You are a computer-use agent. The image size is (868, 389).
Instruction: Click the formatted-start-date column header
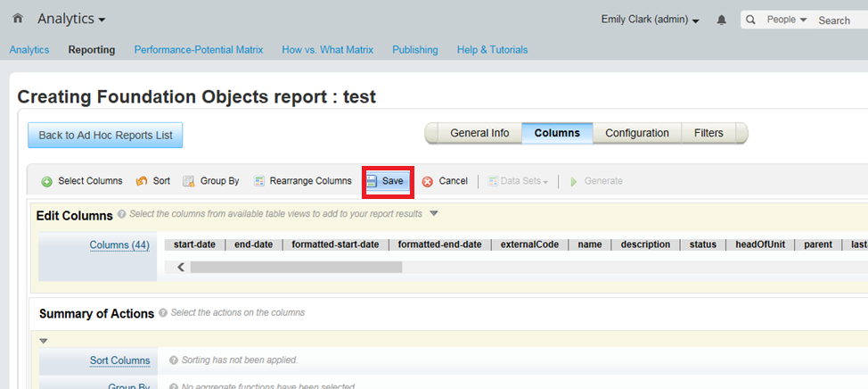click(335, 244)
